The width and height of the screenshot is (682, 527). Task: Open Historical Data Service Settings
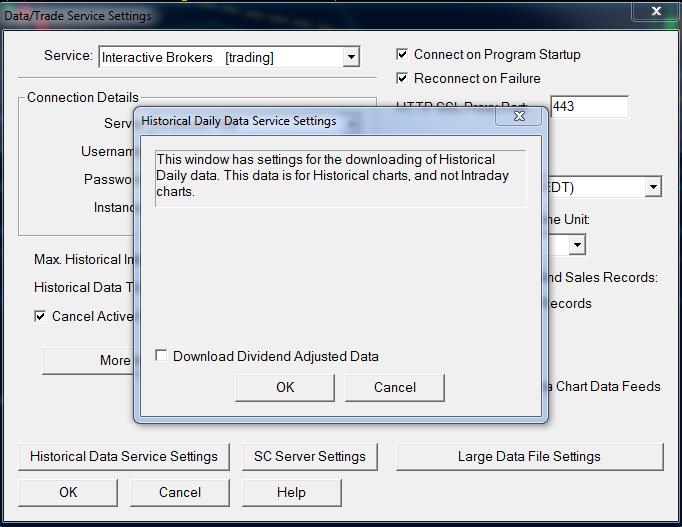click(x=124, y=457)
